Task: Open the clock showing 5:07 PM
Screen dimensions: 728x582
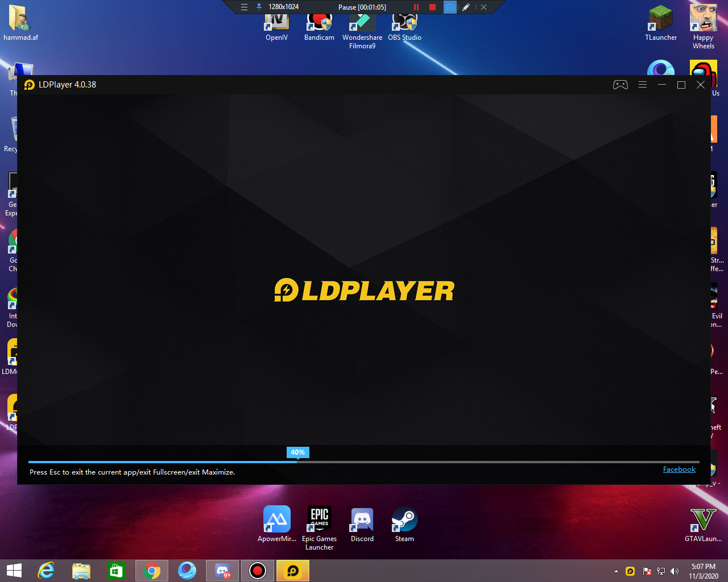Action: (x=704, y=571)
